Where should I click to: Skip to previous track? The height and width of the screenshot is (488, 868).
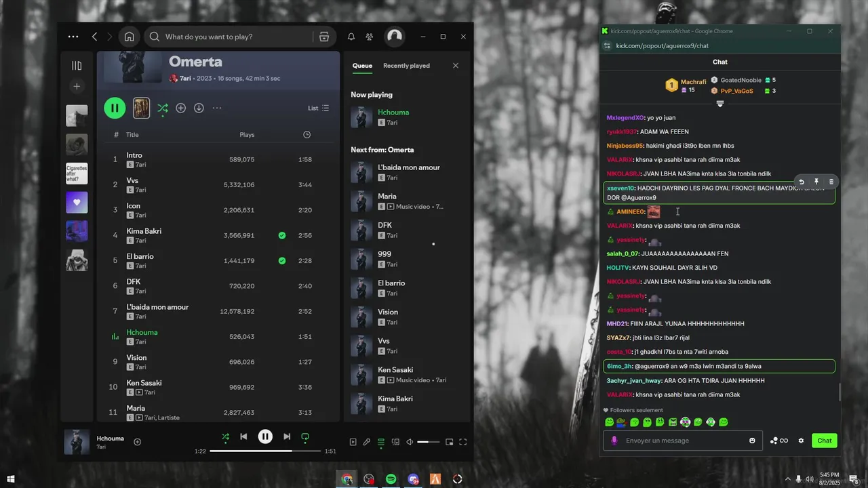coord(243,437)
